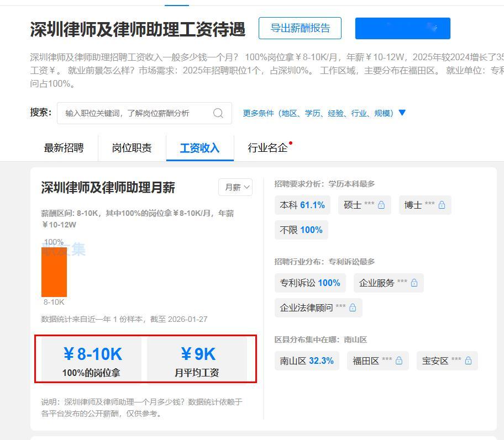Select 南山区 32.3% district tag

307,361
